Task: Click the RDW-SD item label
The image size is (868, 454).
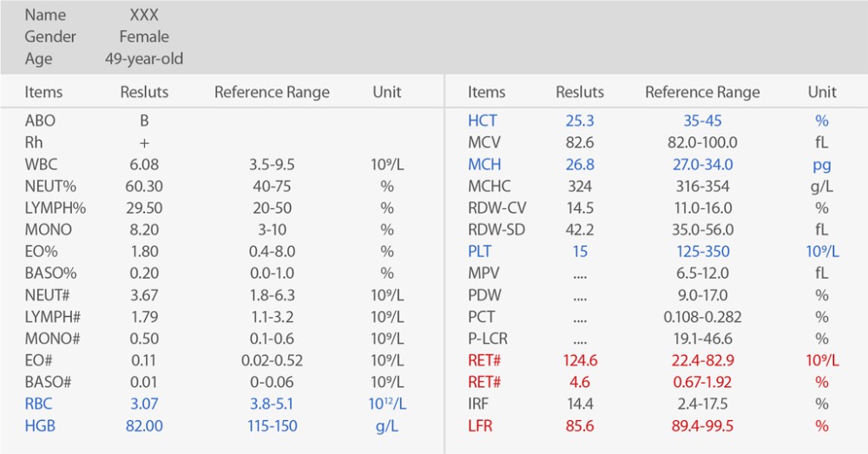Action: (496, 230)
